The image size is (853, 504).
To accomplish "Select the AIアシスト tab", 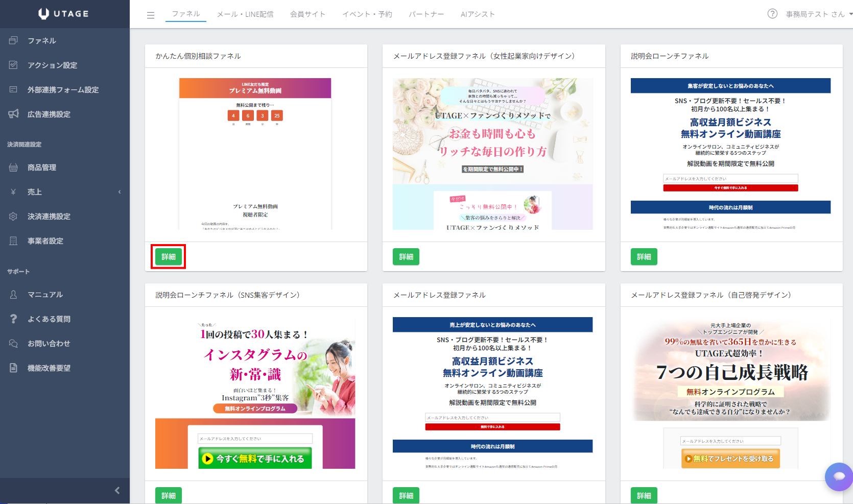I will tap(478, 14).
